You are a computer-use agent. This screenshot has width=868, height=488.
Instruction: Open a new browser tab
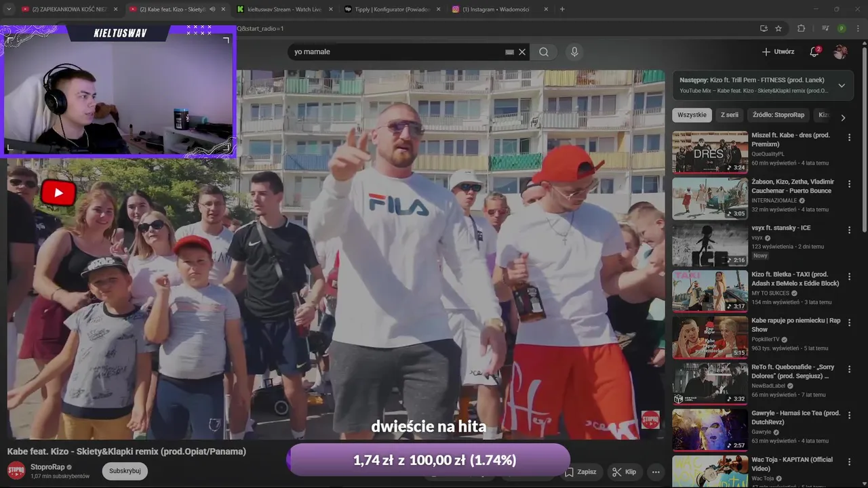(562, 9)
